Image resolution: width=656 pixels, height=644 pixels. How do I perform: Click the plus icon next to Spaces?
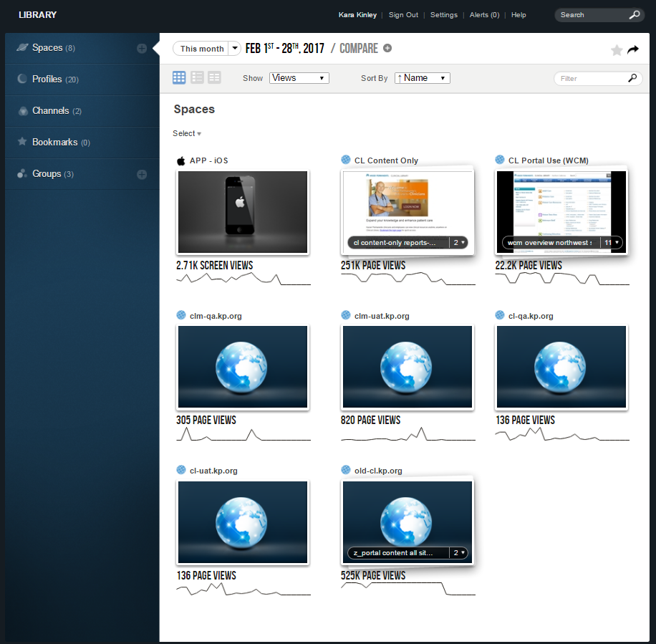142,49
